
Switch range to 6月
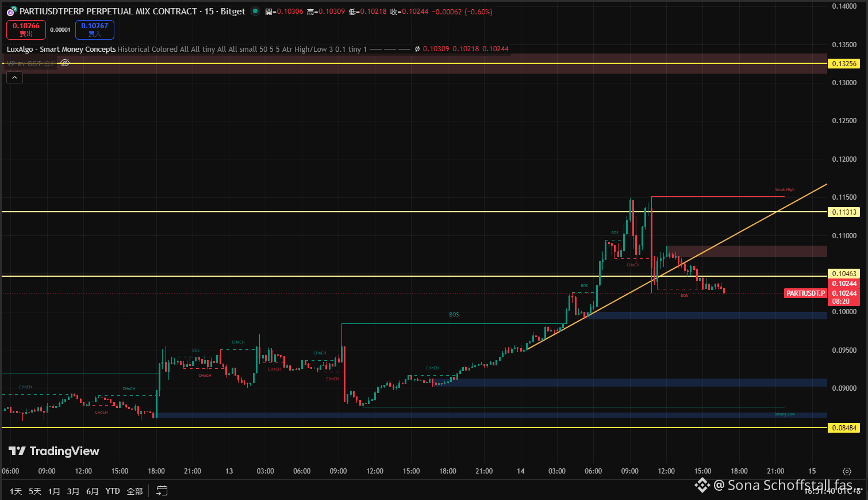tap(93, 491)
